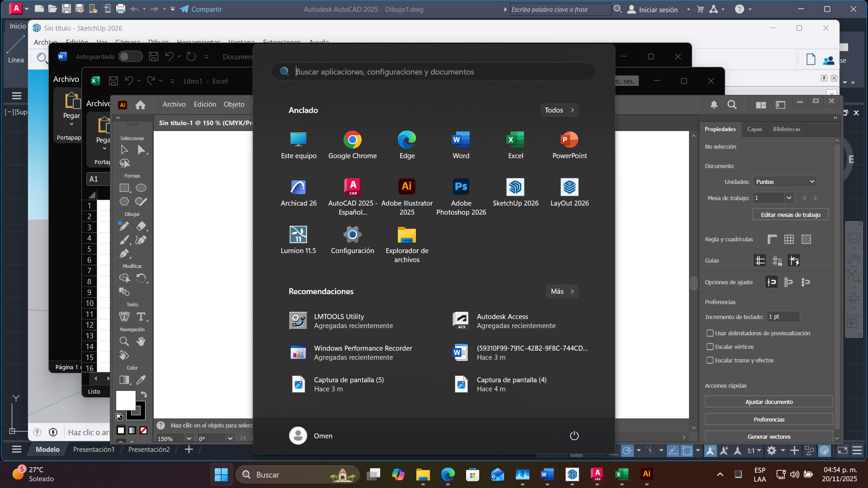Enable Escalar trazos y efectos checkbox

(x=710, y=361)
